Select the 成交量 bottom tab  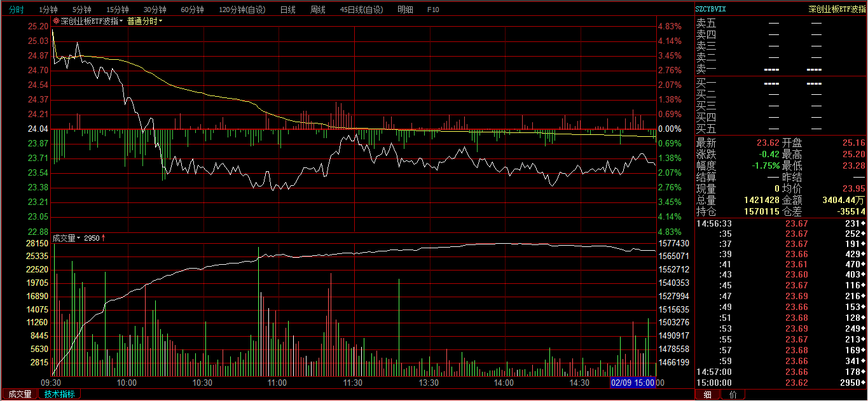20,394
